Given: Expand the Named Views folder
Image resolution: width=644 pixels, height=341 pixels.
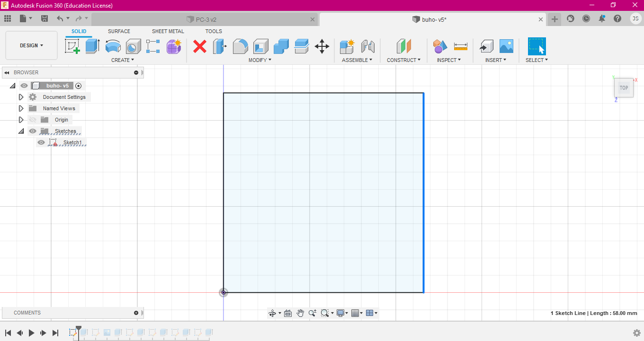Looking at the screenshot, I should (x=21, y=108).
